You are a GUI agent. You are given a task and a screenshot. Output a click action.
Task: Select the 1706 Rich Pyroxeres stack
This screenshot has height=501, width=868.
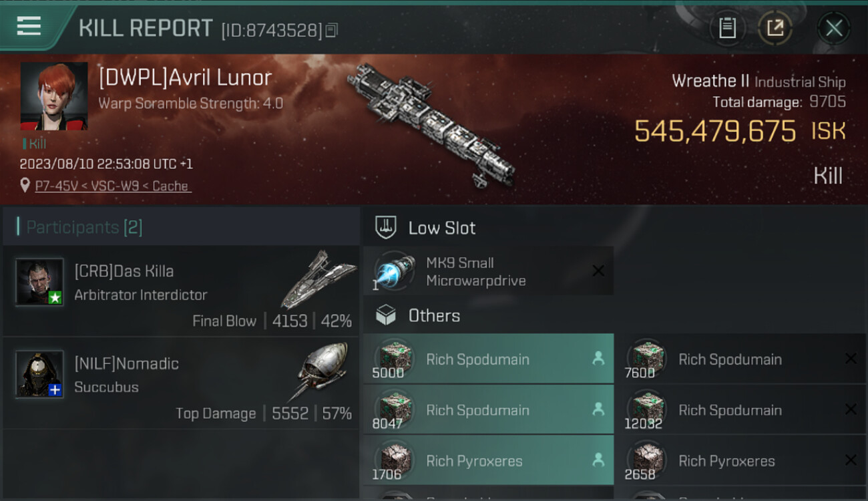point(488,460)
